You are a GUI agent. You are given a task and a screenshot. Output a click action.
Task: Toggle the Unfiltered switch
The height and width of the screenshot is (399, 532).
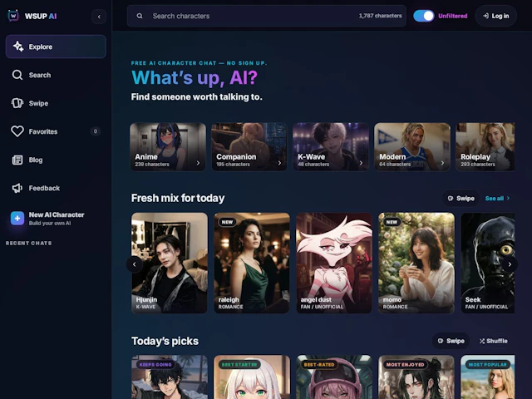(423, 16)
